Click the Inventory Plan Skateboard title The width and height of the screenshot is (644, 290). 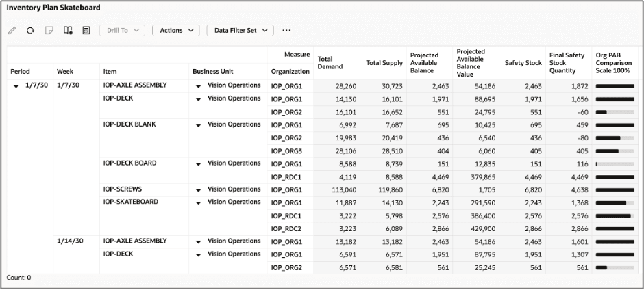[x=53, y=8]
